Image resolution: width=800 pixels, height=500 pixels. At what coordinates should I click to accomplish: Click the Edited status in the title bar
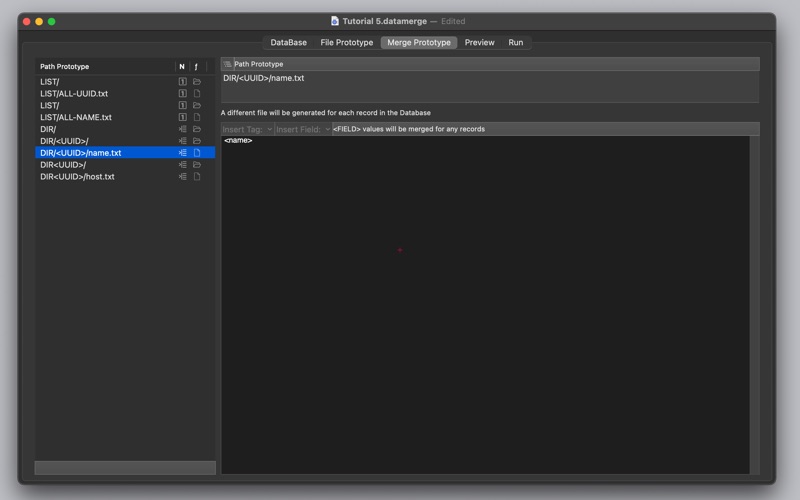(453, 21)
